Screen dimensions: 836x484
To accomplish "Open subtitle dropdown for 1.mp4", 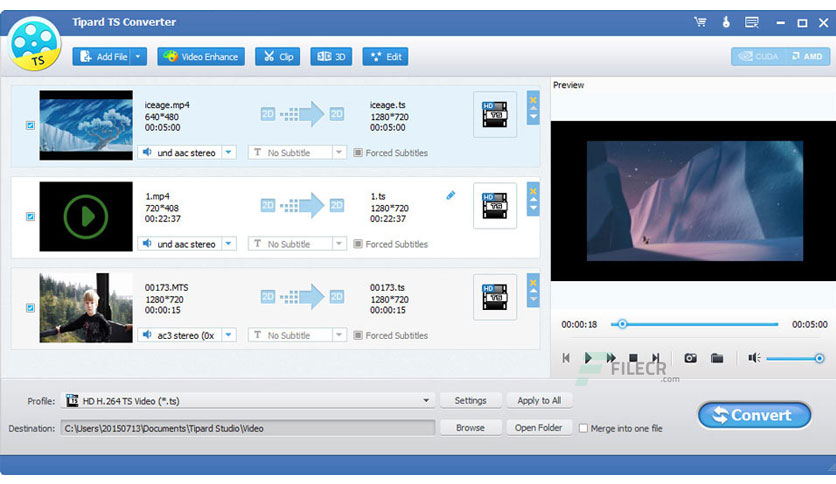I will [x=339, y=244].
